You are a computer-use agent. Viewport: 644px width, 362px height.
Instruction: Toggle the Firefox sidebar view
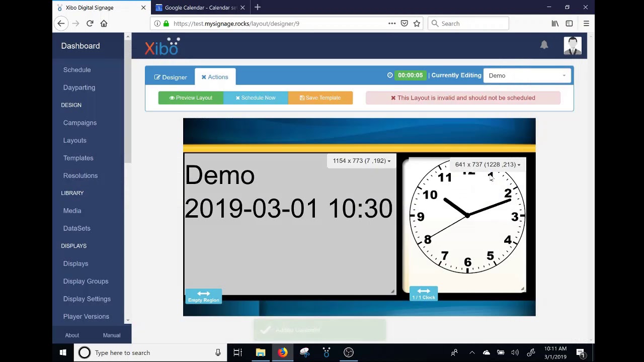(x=569, y=23)
